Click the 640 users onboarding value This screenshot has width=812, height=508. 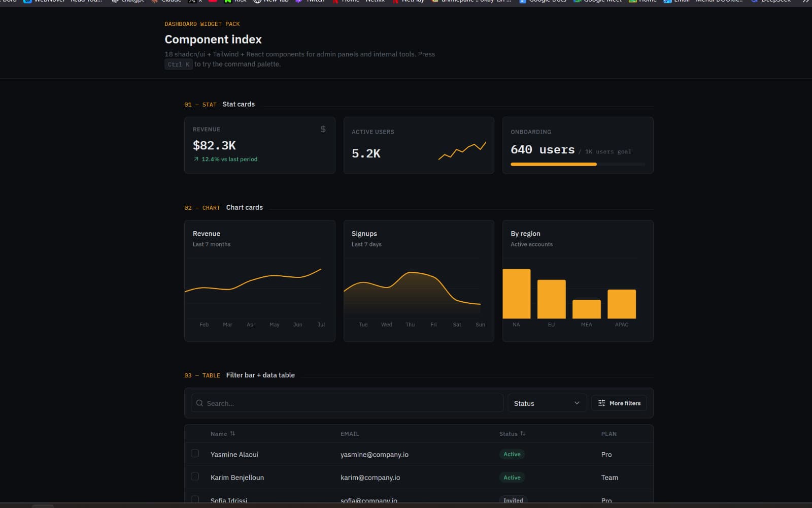543,149
